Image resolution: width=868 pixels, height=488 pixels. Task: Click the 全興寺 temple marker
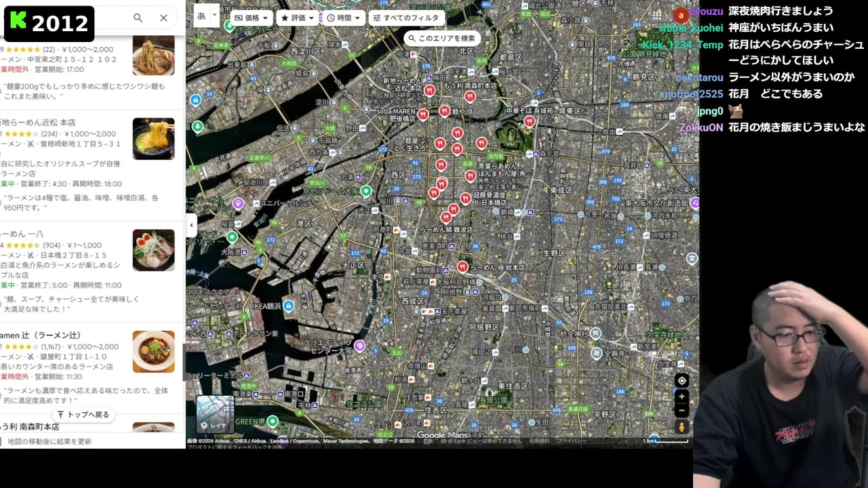596,353
